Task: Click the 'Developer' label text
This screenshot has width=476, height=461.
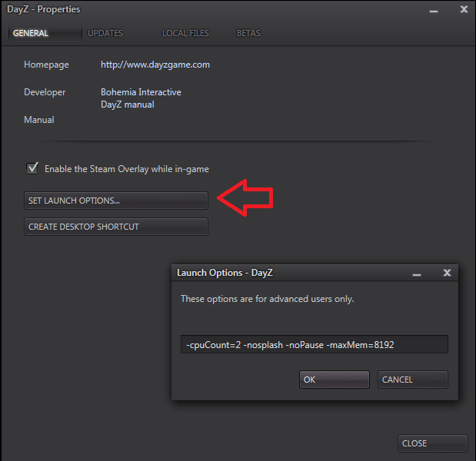Action: coord(45,92)
